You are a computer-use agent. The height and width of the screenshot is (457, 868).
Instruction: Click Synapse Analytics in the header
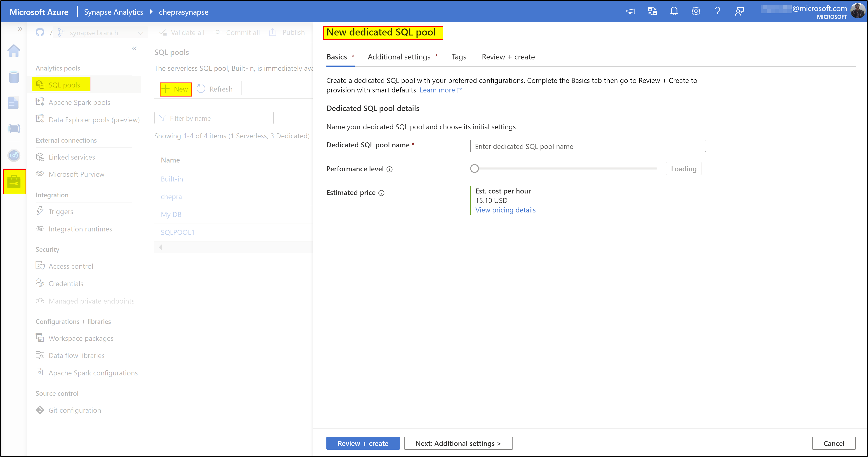[113, 12]
